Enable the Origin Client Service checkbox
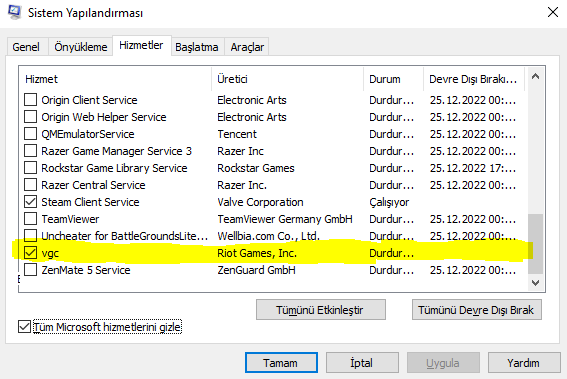The height and width of the screenshot is (379, 567). pos(30,99)
